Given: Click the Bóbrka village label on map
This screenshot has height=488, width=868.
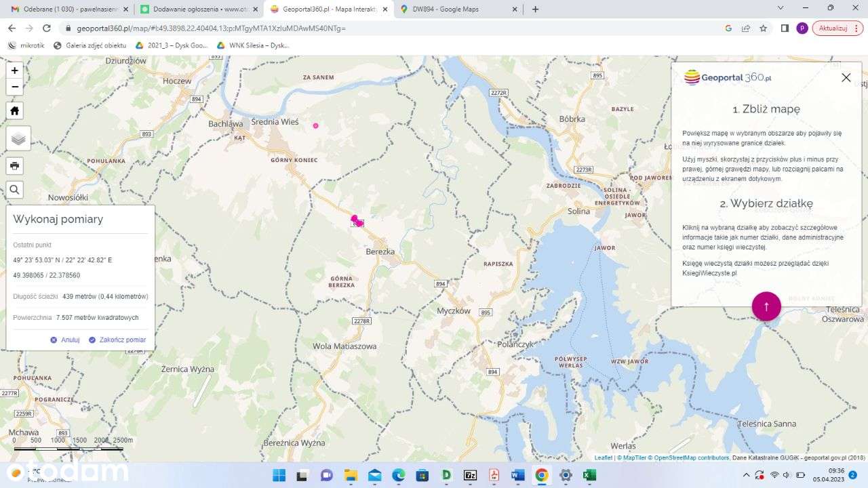Looking at the screenshot, I should pyautogui.click(x=572, y=119).
